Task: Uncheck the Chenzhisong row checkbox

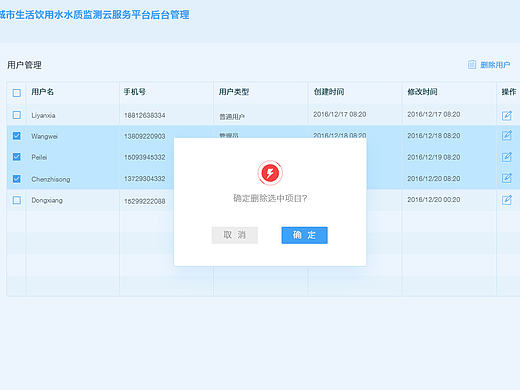Action: [17, 179]
